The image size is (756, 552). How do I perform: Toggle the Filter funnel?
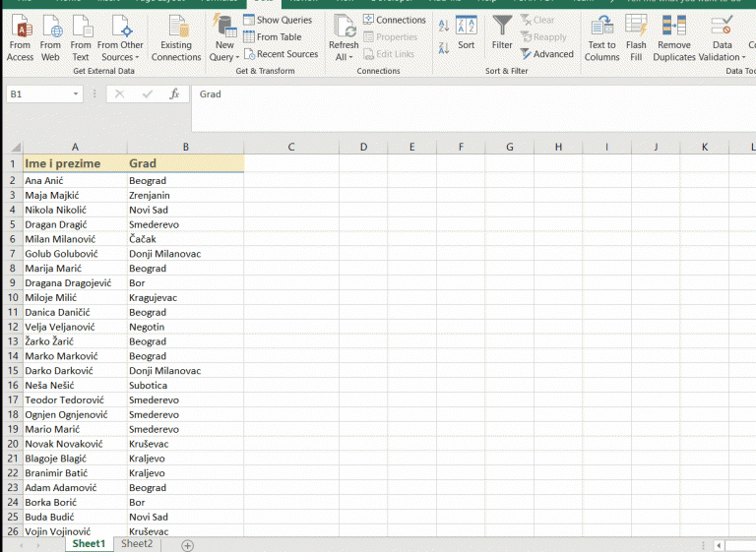(x=502, y=32)
